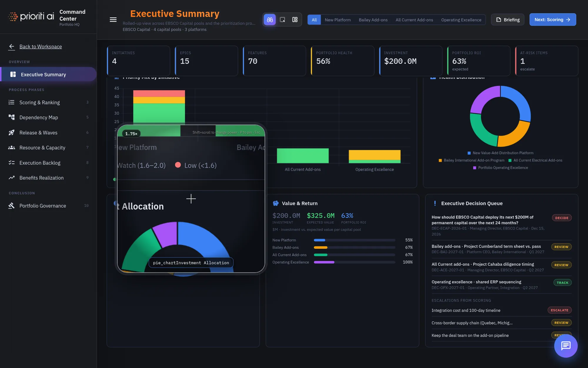
Task: Filter by New Platform tab
Action: click(338, 20)
